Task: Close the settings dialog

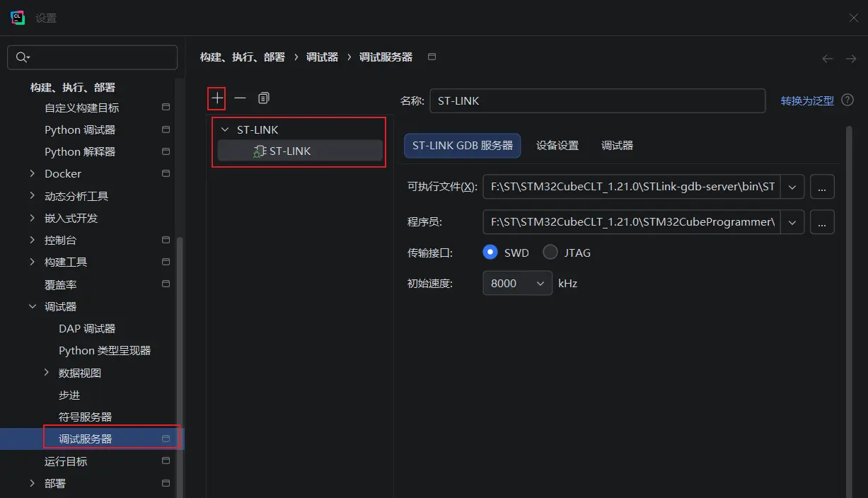Action: pyautogui.click(x=854, y=18)
